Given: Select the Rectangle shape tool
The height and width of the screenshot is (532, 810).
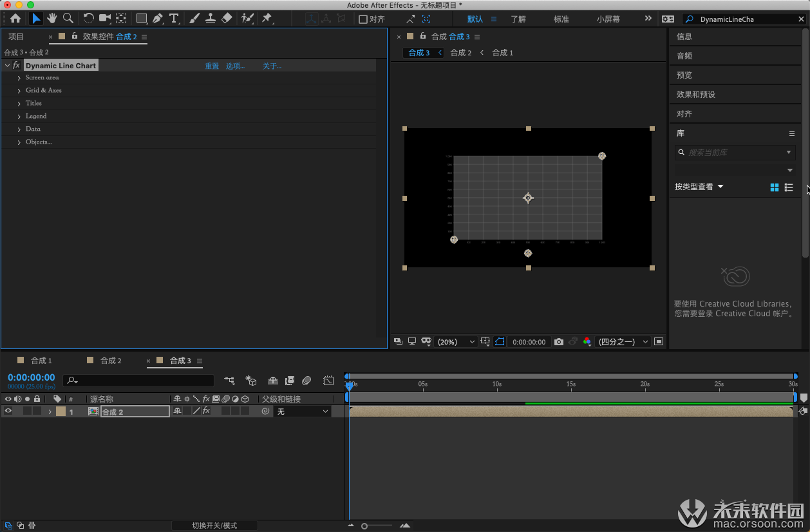Looking at the screenshot, I should pyautogui.click(x=141, y=19).
